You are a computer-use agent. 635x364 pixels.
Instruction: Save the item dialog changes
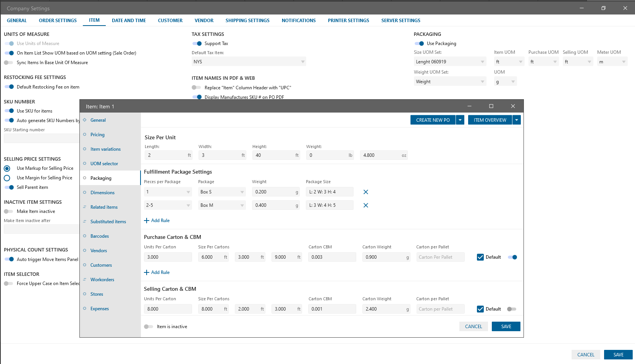click(x=506, y=327)
